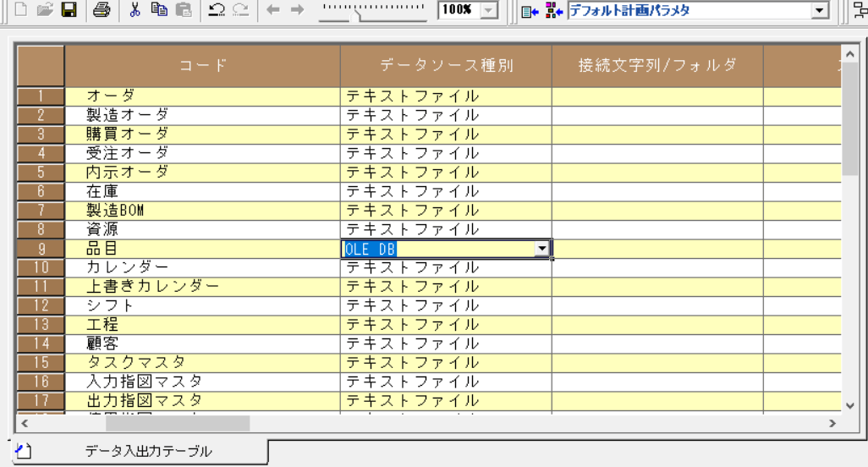This screenshot has height=467, width=868.
Task: Select the コード column header
Action: coord(202,65)
